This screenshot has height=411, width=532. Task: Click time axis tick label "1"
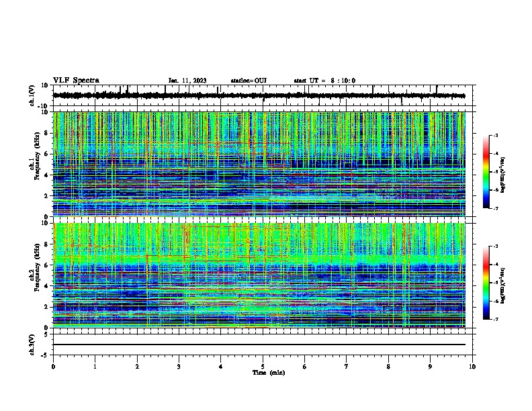pos(95,367)
